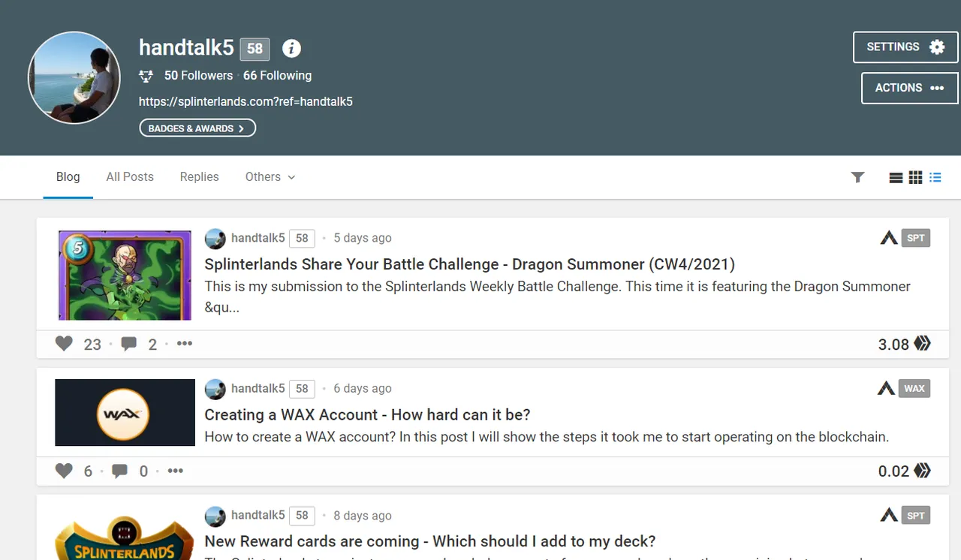This screenshot has height=560, width=961.
Task: Click small avatar on Dragon Summoner post
Action: (x=215, y=239)
